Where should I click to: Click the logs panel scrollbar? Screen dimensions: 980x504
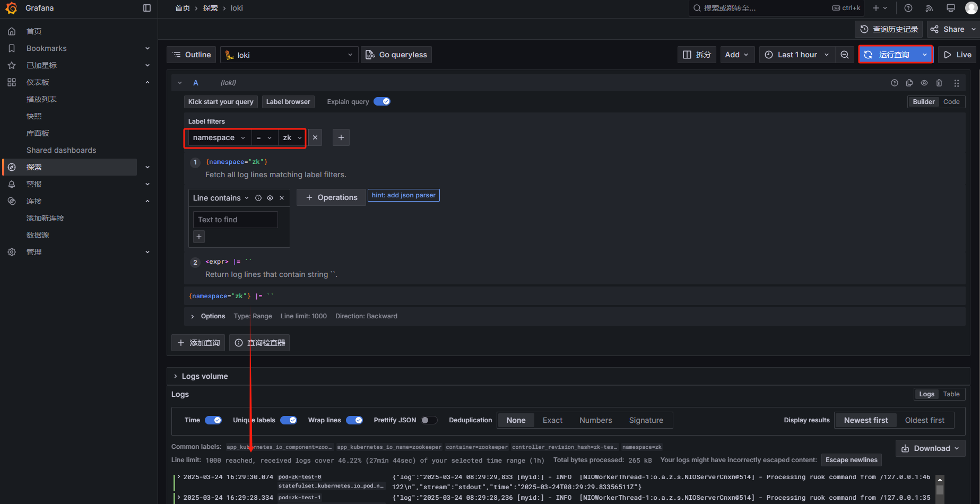click(940, 489)
